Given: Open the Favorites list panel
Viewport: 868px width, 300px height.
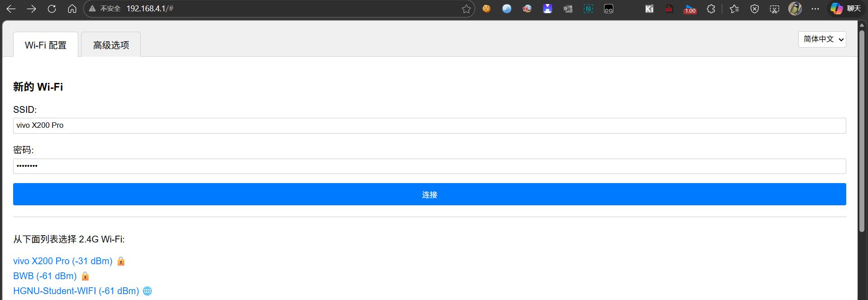Looking at the screenshot, I should [734, 9].
